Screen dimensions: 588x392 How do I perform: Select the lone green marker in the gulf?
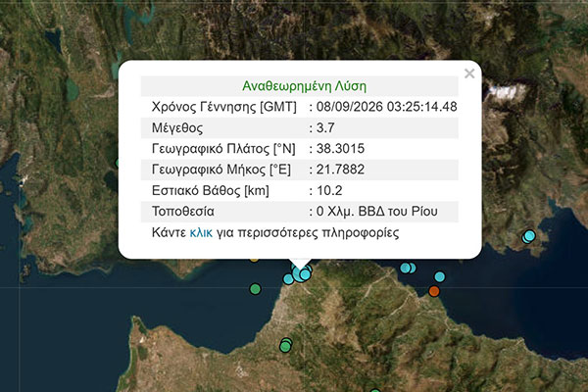255,289
